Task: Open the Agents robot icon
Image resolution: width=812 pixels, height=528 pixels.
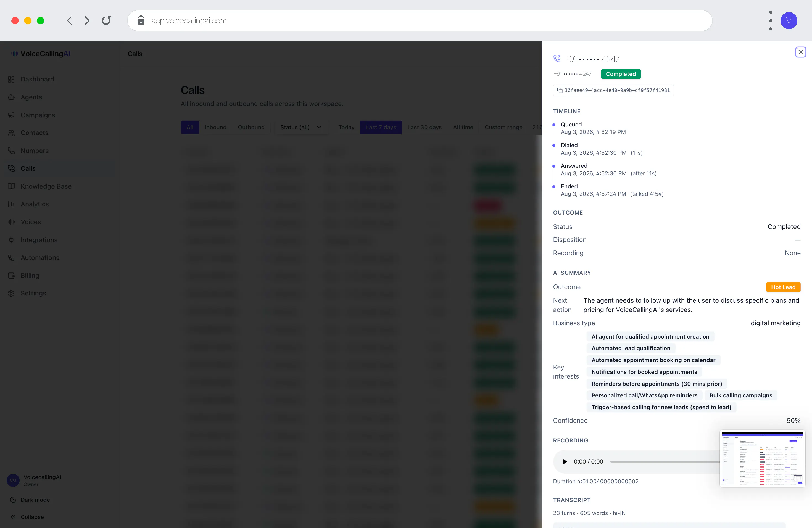Action: (11, 97)
